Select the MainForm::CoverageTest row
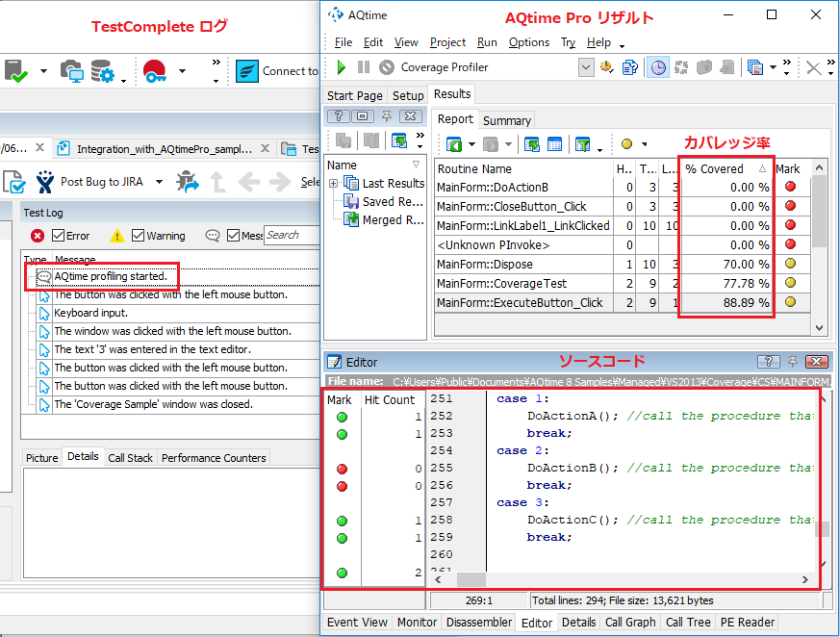The height and width of the screenshot is (637, 840). pos(624,284)
